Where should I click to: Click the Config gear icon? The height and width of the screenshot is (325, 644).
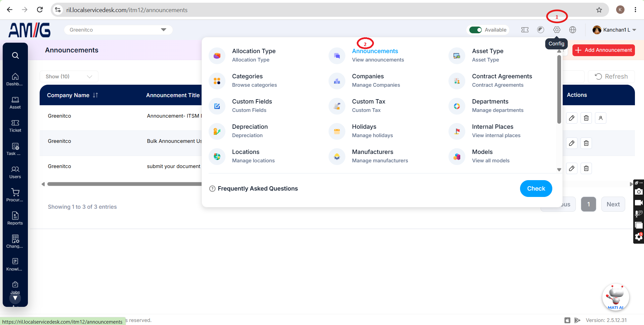pyautogui.click(x=557, y=30)
